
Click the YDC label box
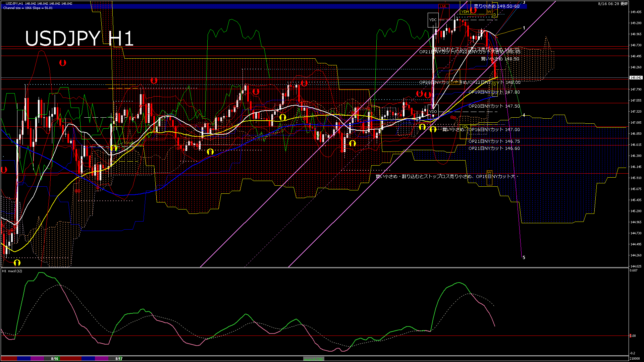click(433, 20)
